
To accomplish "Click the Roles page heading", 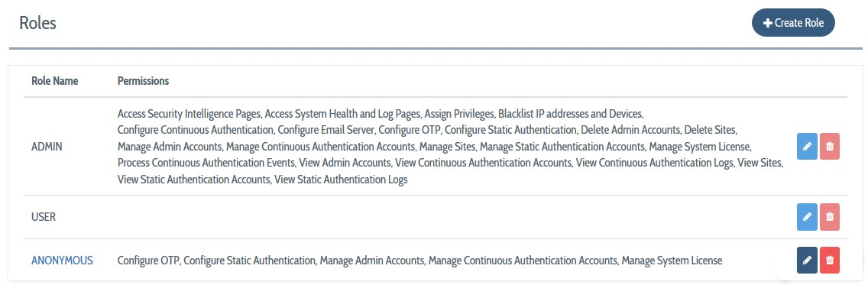I will [37, 23].
